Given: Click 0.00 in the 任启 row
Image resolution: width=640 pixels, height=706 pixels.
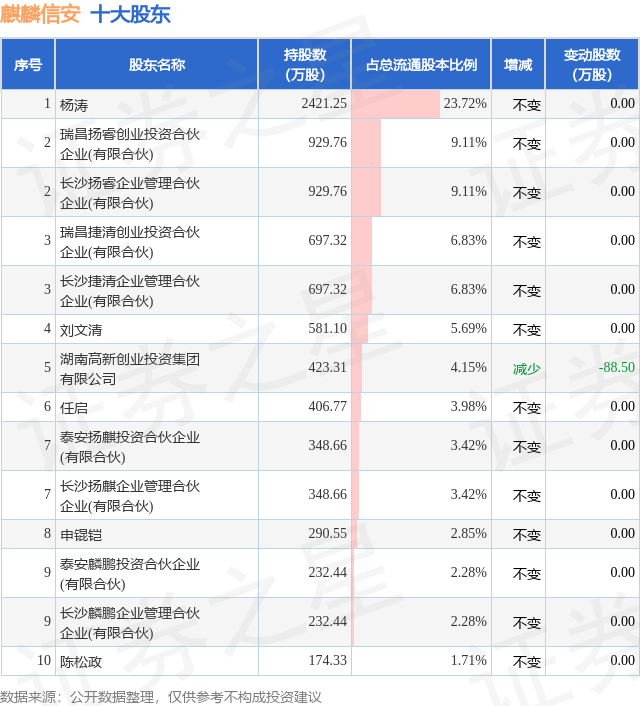Looking at the screenshot, I should (x=622, y=406).
